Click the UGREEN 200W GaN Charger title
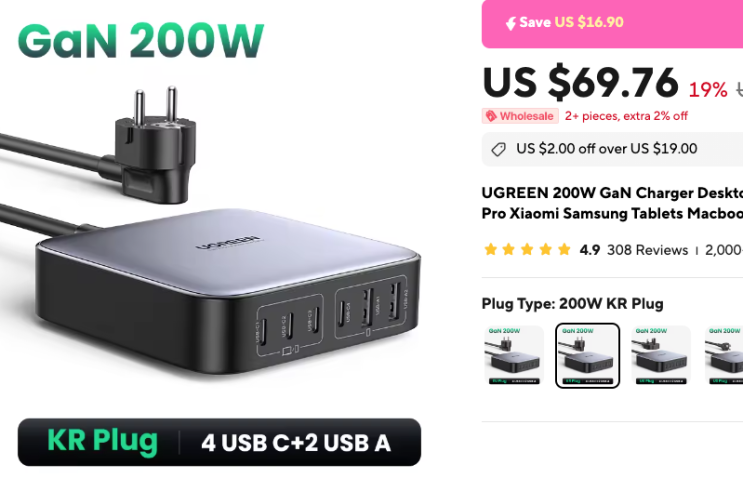This screenshot has width=743, height=478. pyautogui.click(x=612, y=203)
